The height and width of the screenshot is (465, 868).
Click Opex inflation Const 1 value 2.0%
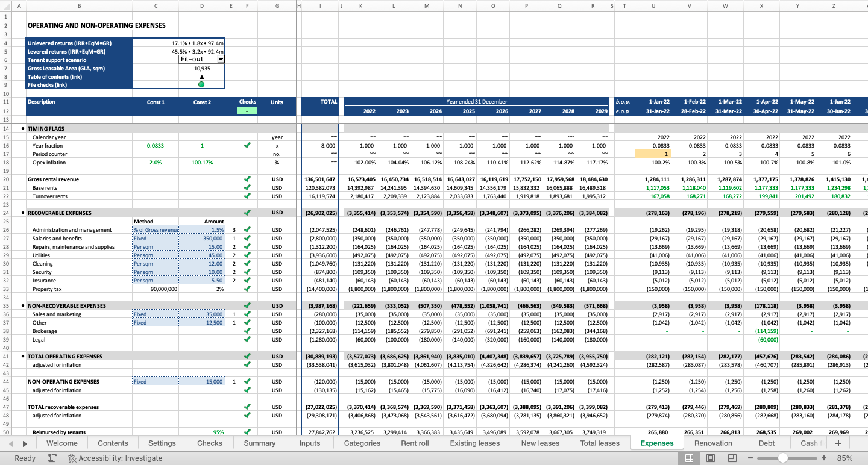(156, 163)
